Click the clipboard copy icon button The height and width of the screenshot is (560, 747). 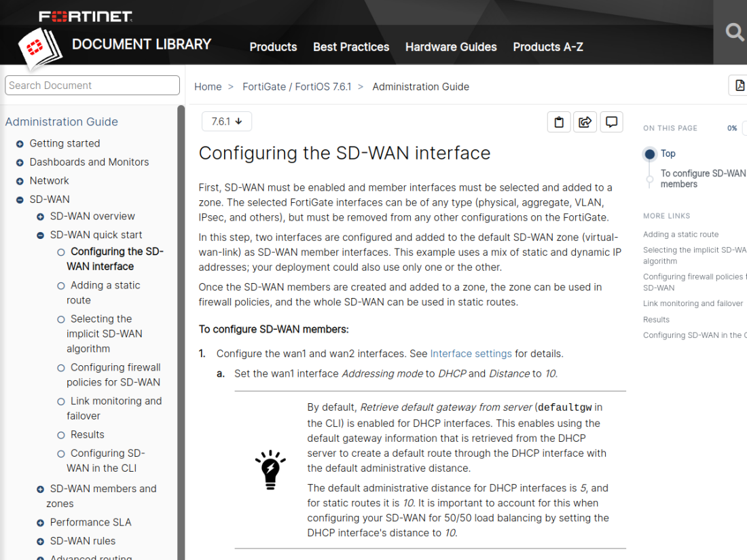(559, 122)
